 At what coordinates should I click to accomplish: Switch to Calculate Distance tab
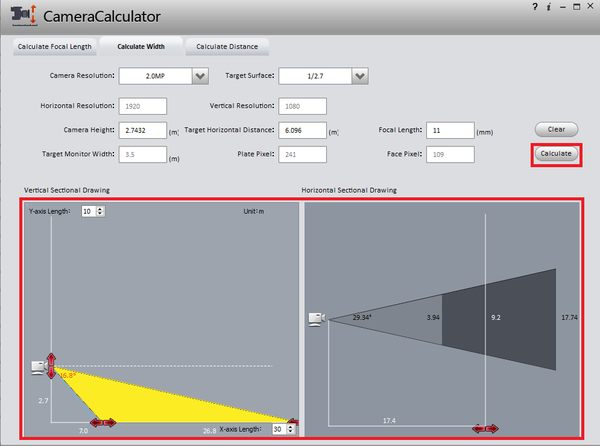tap(227, 47)
